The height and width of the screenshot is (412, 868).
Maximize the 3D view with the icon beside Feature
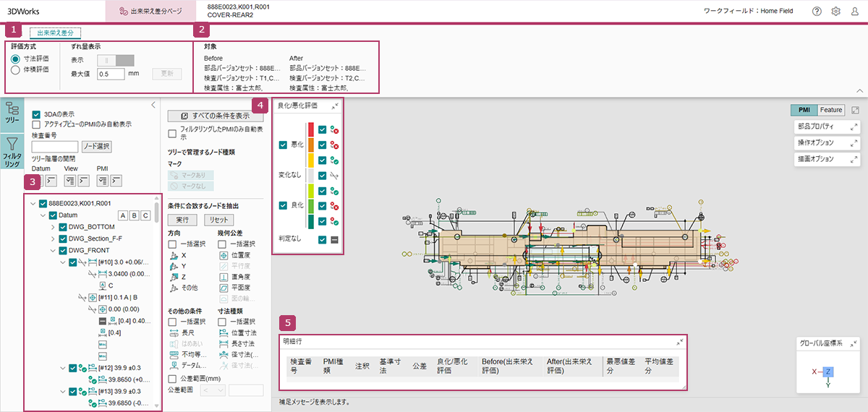[x=855, y=110]
